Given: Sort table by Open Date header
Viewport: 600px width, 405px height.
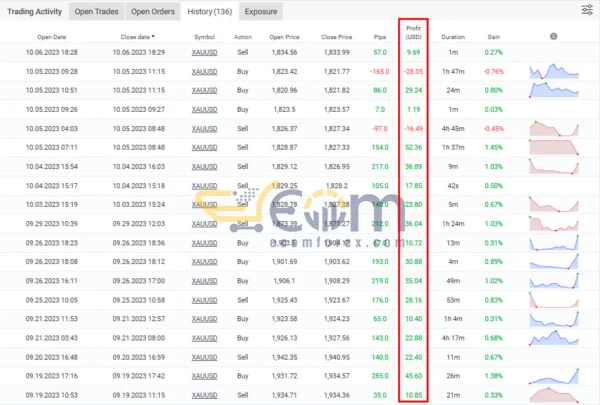Looking at the screenshot, I should [x=52, y=37].
